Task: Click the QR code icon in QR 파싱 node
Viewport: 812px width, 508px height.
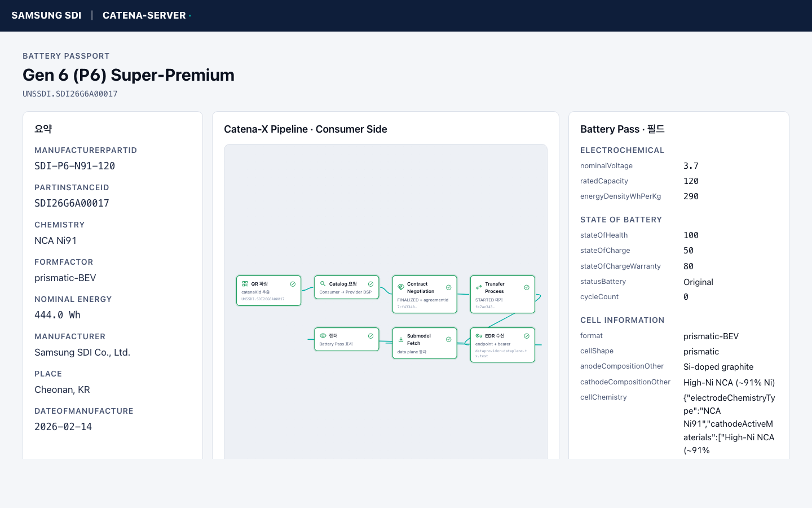Action: tap(245, 284)
